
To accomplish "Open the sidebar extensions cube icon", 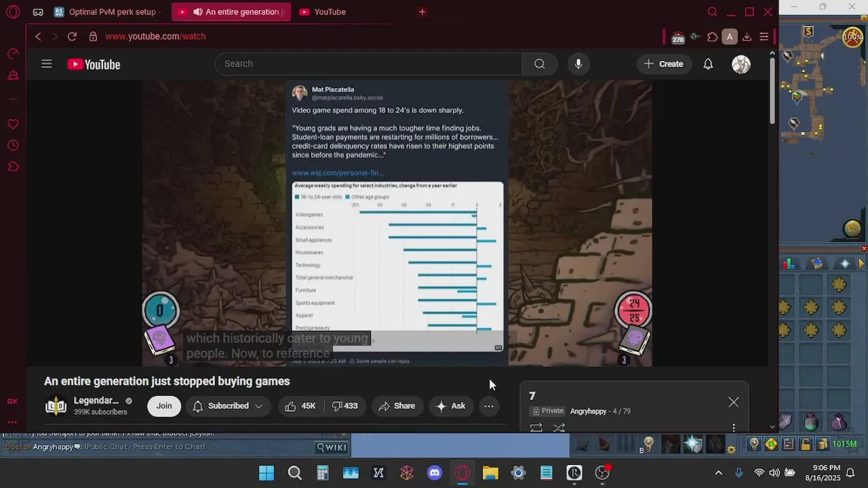I will [x=13, y=167].
